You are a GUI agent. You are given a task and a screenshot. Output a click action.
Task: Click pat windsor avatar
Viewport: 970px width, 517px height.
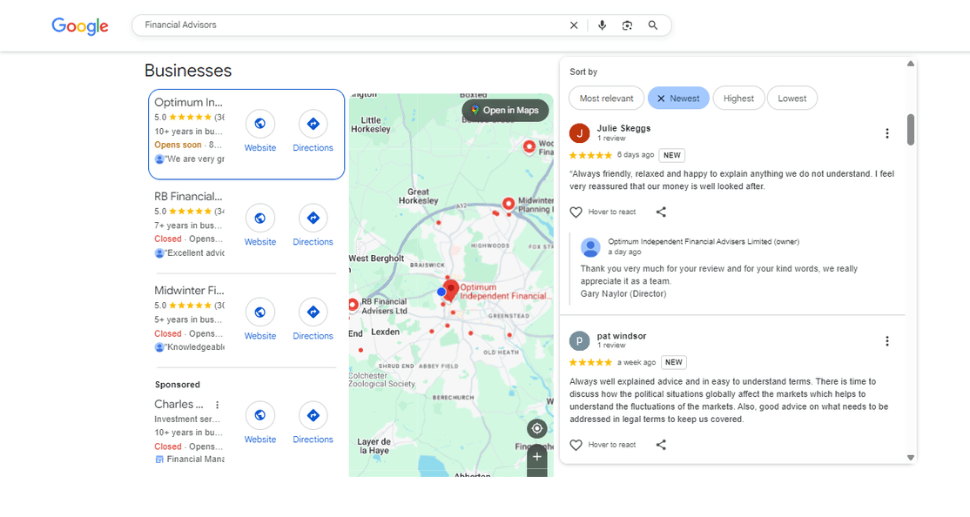tap(580, 341)
